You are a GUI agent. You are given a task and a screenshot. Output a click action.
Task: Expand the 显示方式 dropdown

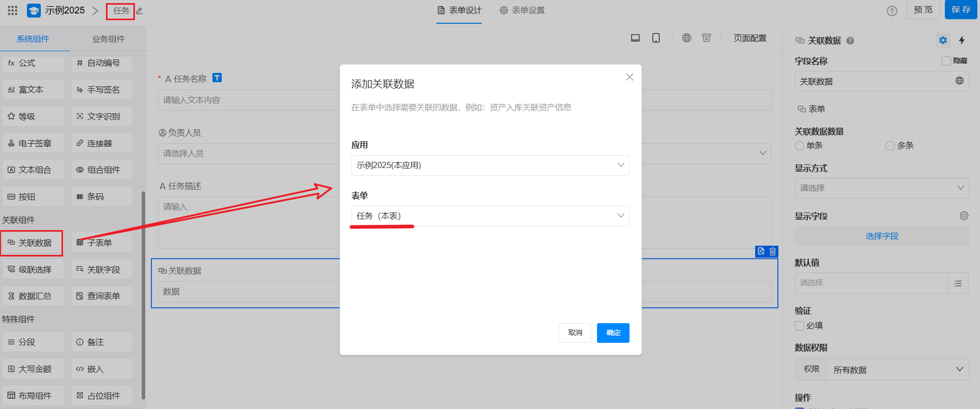pos(881,188)
